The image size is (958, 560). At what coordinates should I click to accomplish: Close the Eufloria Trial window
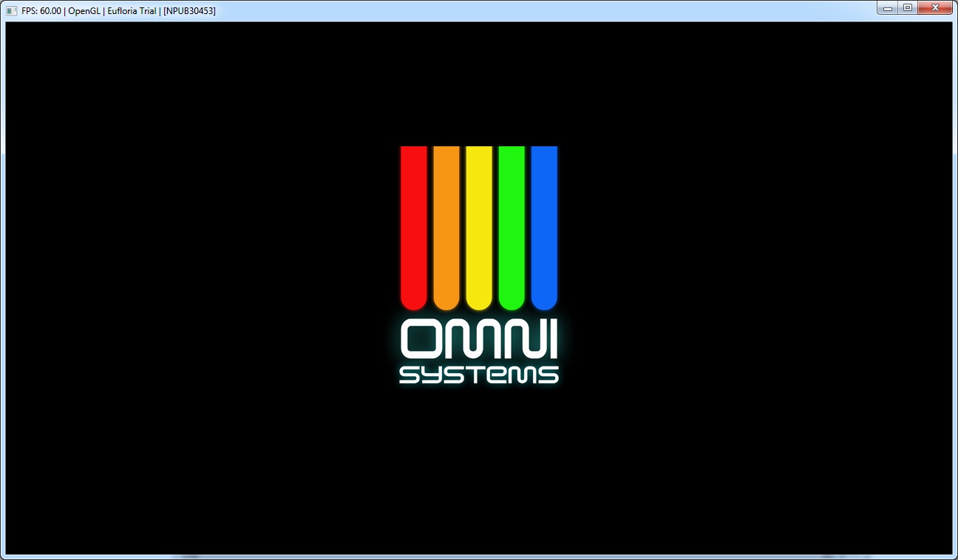coord(935,8)
